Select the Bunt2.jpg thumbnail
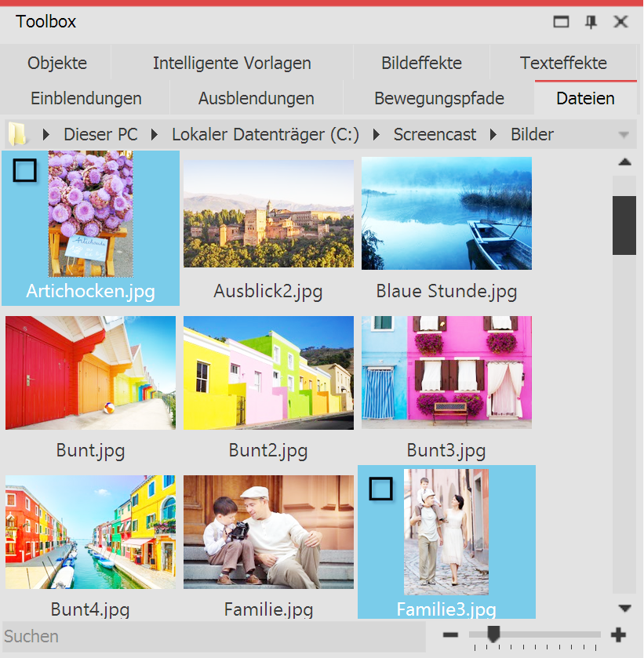644x658 pixels. tap(268, 373)
